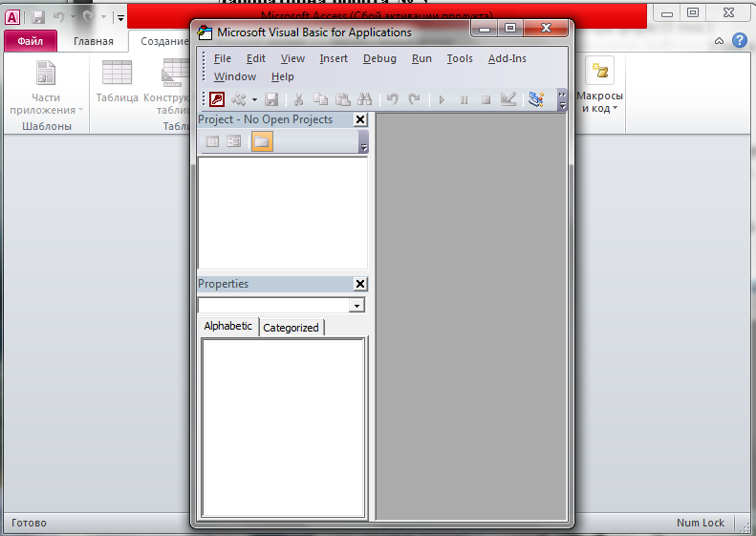
Task: Click Таблица button in Access ribbon
Action: pyautogui.click(x=118, y=81)
